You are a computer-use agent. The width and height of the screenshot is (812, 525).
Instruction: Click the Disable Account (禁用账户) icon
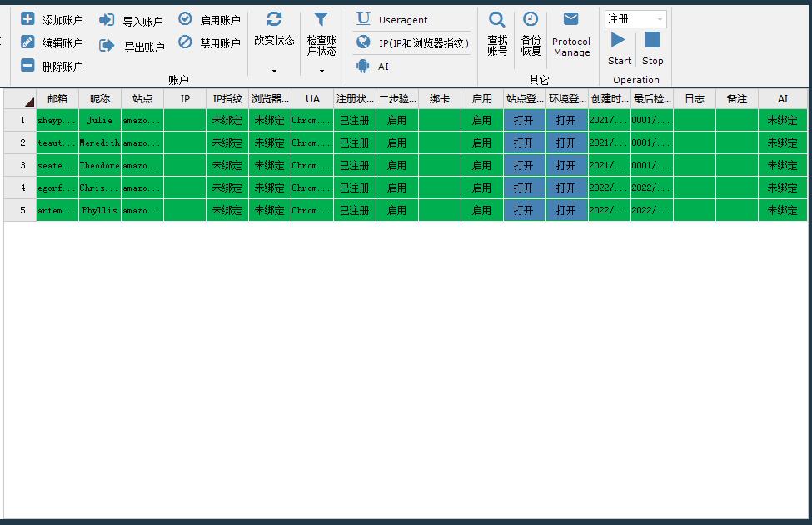[185, 42]
